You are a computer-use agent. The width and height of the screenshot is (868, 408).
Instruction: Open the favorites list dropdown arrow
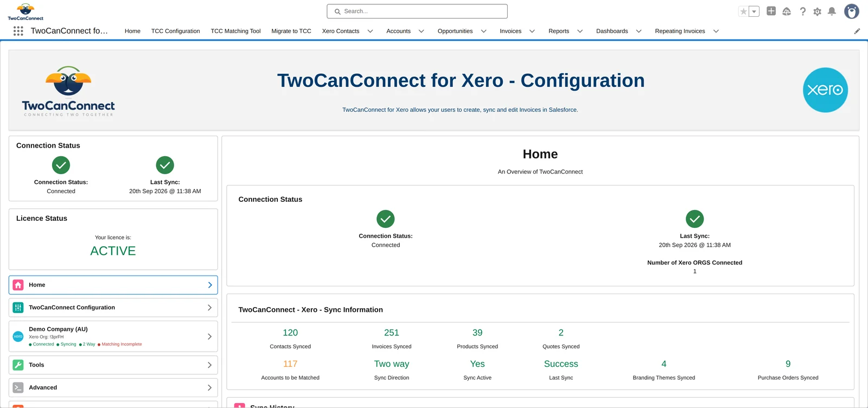tap(754, 11)
